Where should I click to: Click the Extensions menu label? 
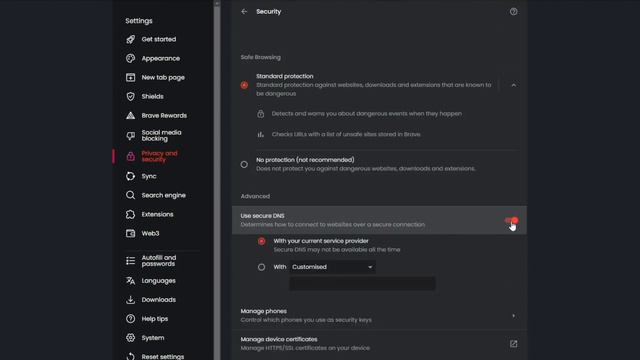pos(157,214)
